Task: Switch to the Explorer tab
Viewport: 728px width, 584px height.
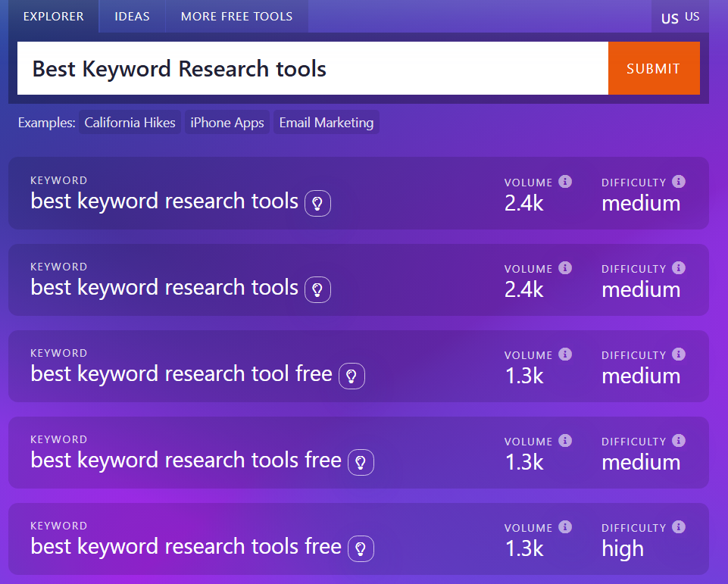Action: (53, 16)
